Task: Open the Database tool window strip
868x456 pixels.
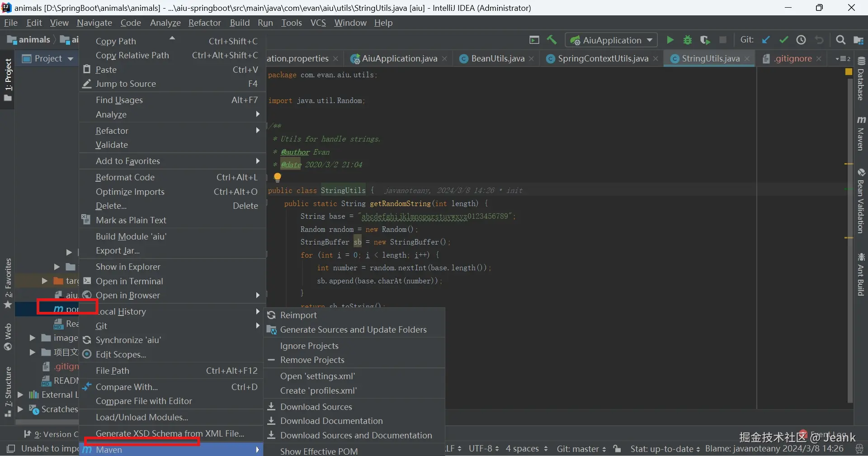Action: (861, 79)
